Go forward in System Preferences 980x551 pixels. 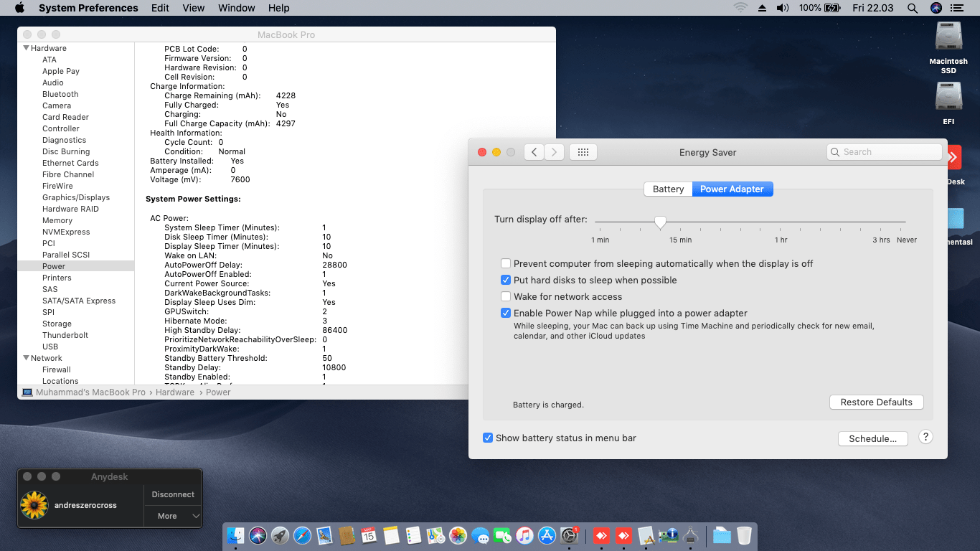click(554, 152)
